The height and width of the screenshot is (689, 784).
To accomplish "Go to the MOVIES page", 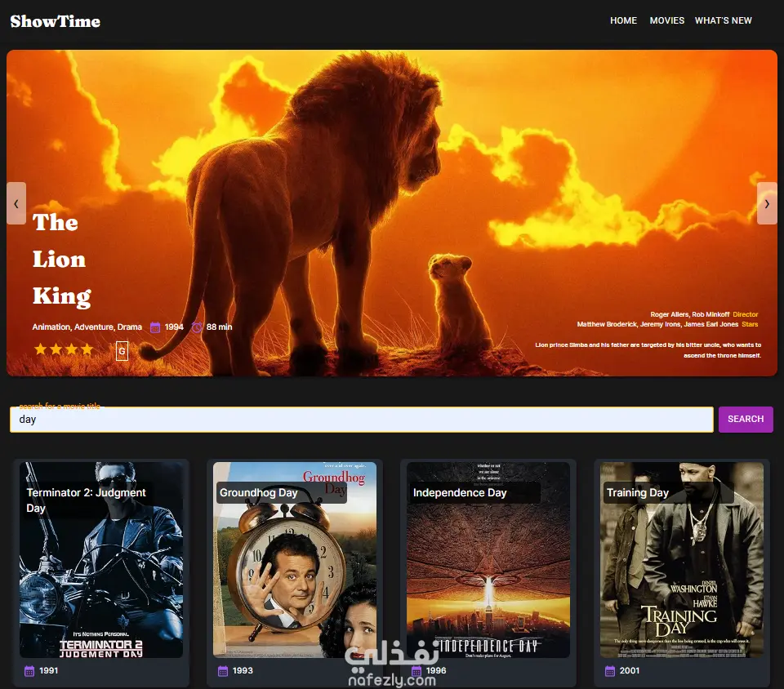I will (666, 20).
